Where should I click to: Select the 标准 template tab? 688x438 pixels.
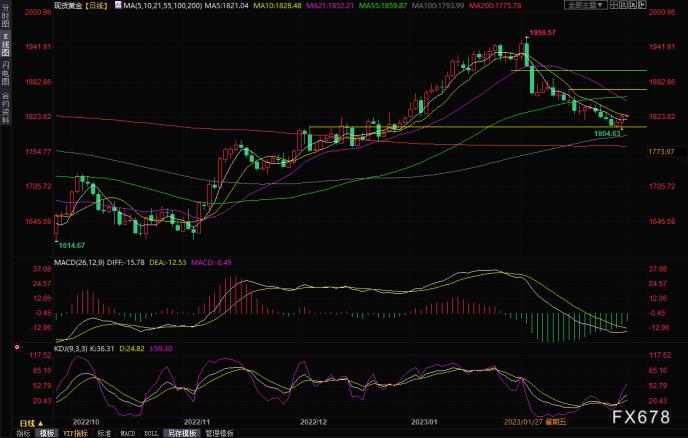click(x=104, y=433)
